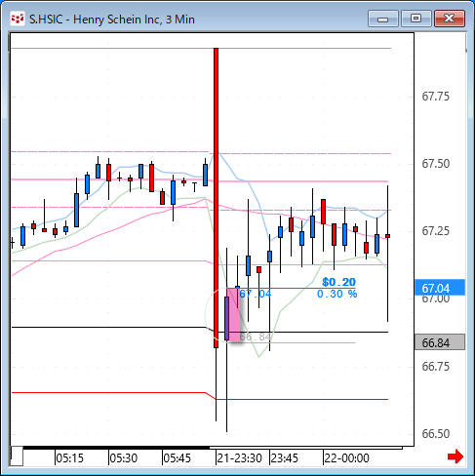Click the 05:30 time axis label
Viewport: 475px width, 476px height.
(x=123, y=458)
